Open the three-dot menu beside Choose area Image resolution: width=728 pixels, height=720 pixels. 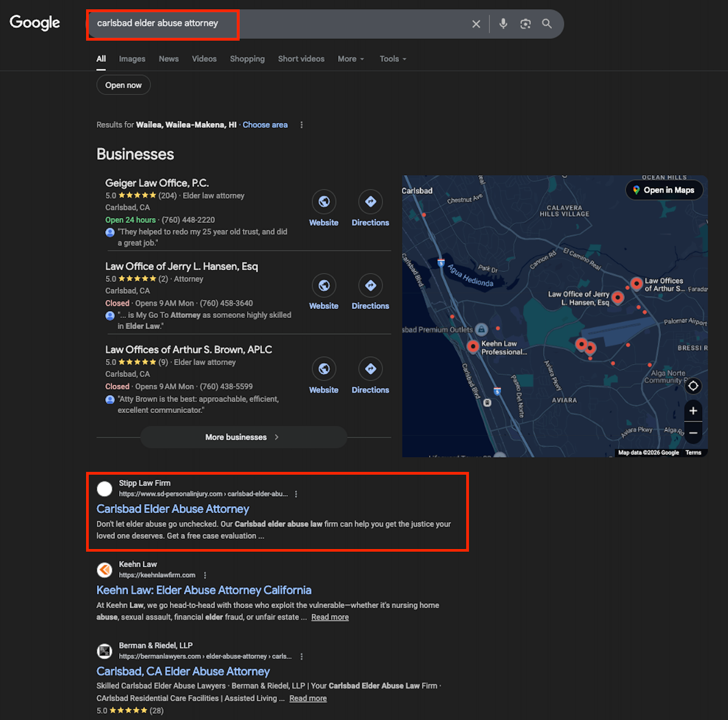point(301,125)
